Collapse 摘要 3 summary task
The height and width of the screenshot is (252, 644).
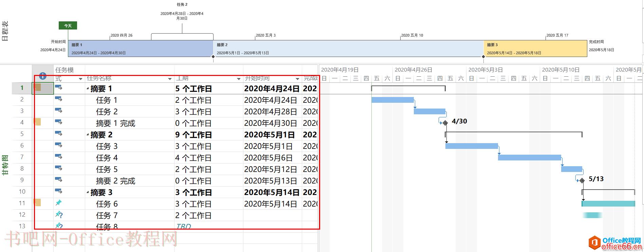(88, 193)
